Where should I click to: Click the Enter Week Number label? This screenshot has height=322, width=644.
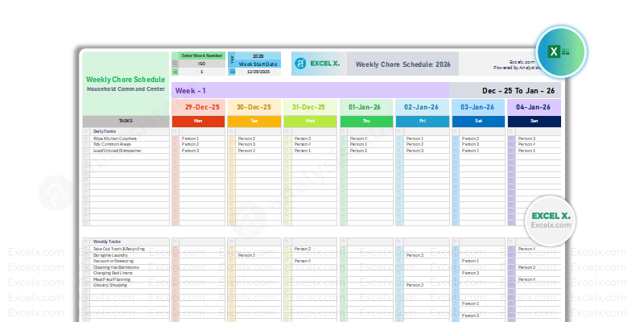[x=201, y=56]
